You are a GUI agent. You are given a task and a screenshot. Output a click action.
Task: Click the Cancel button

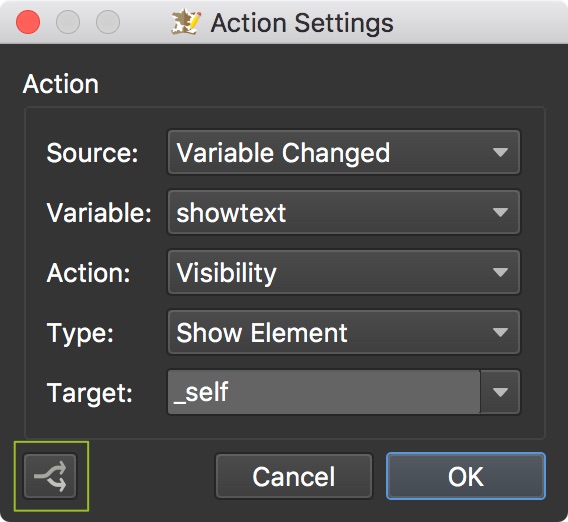tap(294, 476)
